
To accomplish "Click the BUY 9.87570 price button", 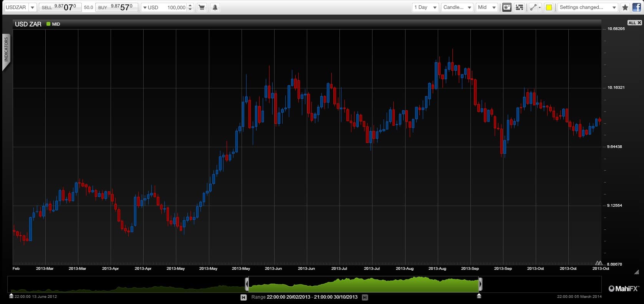I will point(117,7).
